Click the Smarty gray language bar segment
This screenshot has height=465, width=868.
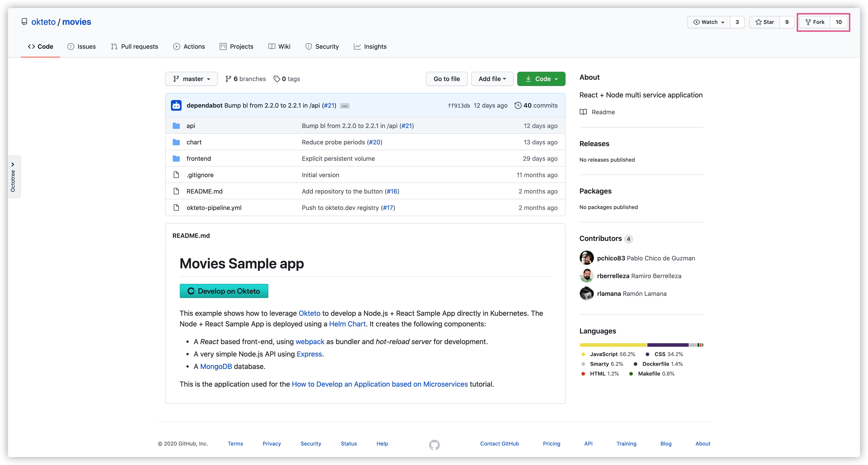pyautogui.click(x=693, y=345)
